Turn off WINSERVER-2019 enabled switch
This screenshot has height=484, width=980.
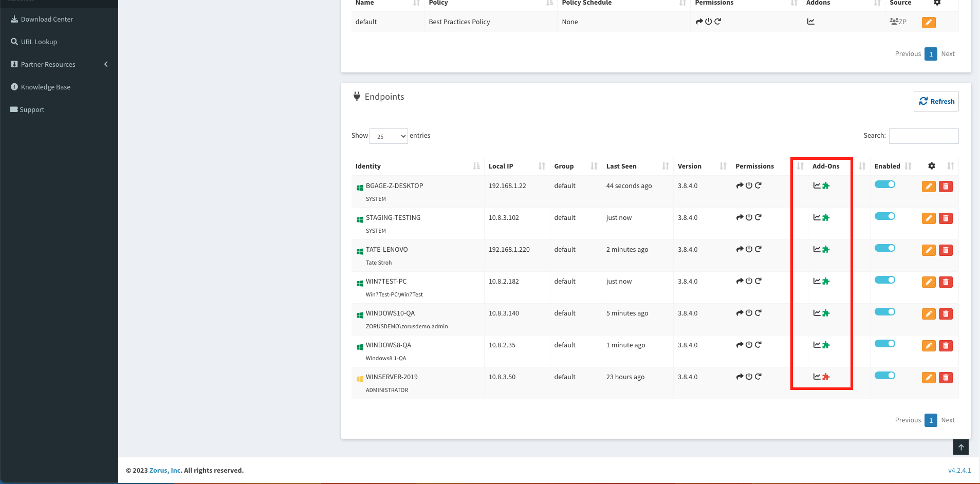pos(884,376)
